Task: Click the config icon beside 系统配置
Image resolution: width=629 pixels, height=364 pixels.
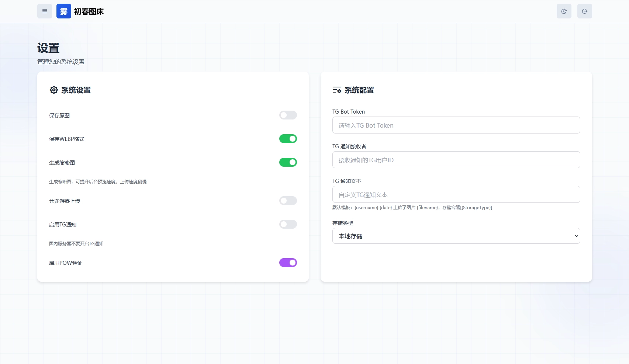Action: pos(337,90)
